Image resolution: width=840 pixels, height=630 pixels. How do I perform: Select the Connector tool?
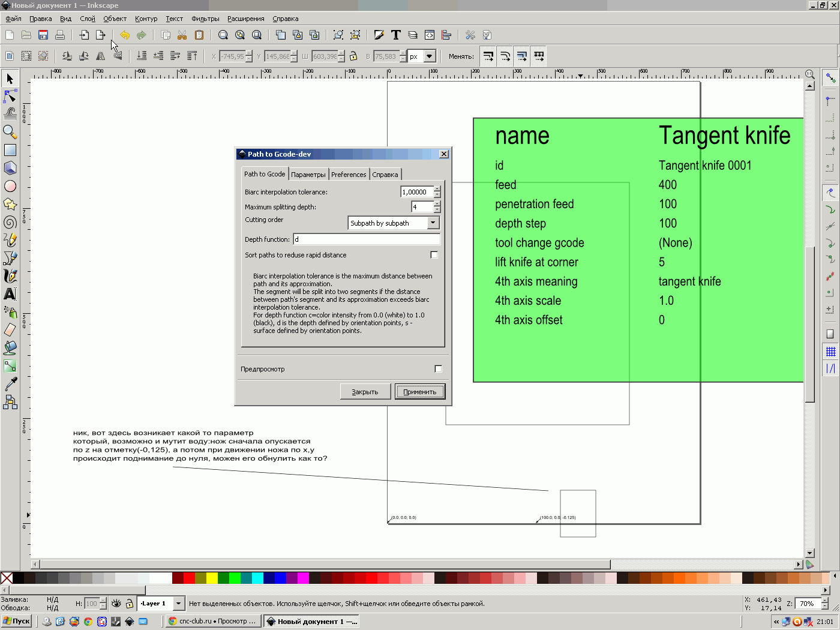click(10, 402)
